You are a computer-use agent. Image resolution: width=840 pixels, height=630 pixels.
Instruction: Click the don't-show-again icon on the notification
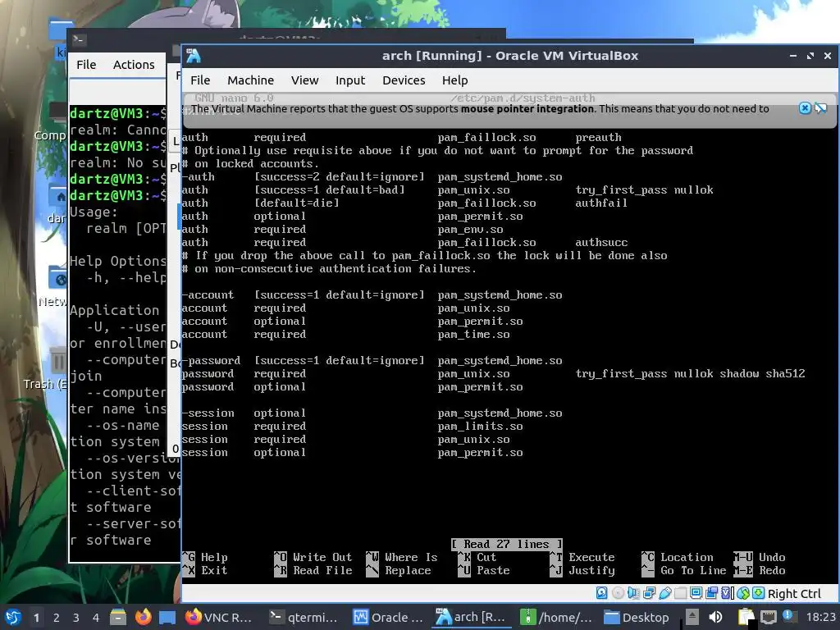[x=820, y=108]
